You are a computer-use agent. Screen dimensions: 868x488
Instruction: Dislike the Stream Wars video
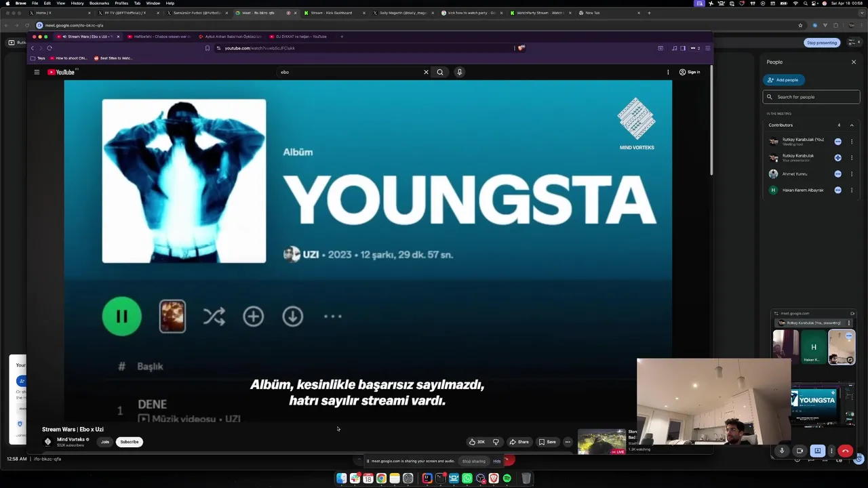[496, 442]
